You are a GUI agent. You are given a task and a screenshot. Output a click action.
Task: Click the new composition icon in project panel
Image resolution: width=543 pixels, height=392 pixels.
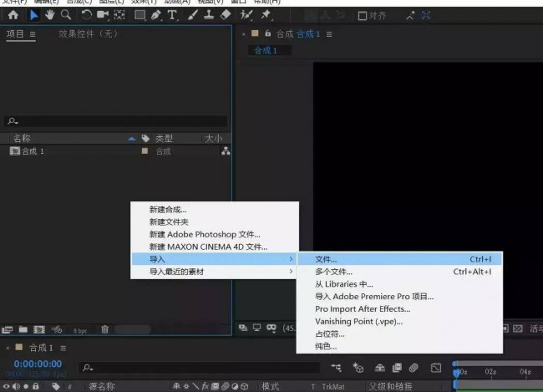[38, 329]
